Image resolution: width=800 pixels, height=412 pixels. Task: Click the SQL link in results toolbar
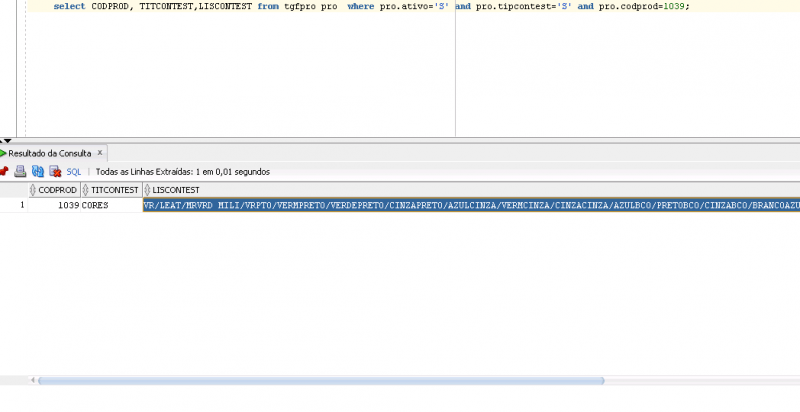(74, 172)
